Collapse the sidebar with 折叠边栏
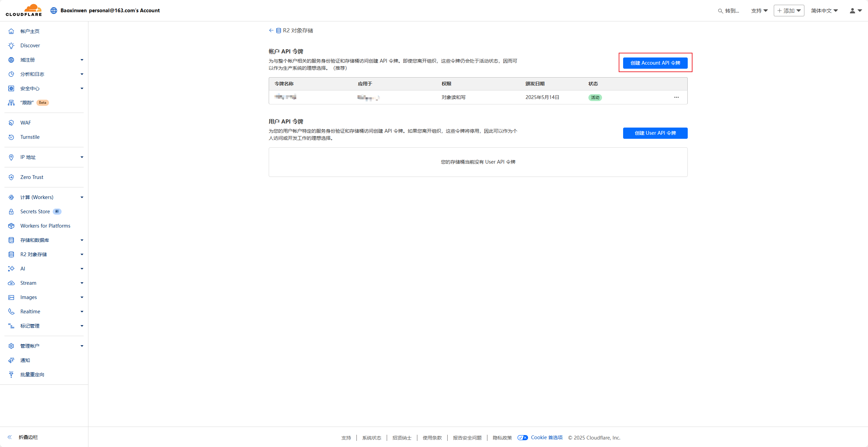 pyautogui.click(x=23, y=437)
